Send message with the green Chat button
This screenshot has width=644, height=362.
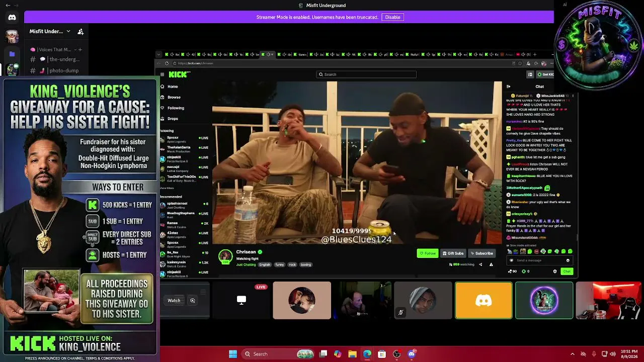(x=567, y=271)
